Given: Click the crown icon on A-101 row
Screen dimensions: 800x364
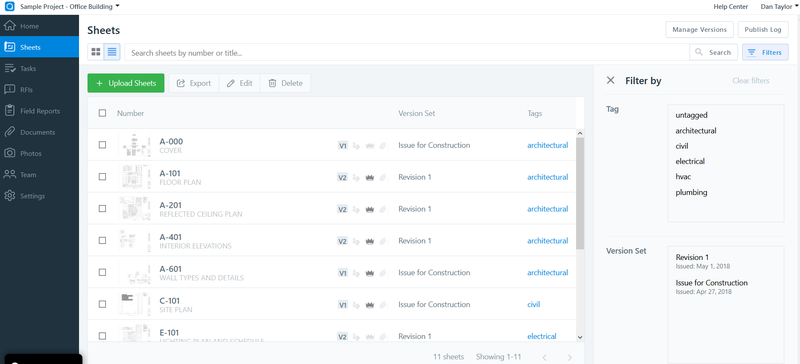Looking at the screenshot, I should (x=370, y=178).
